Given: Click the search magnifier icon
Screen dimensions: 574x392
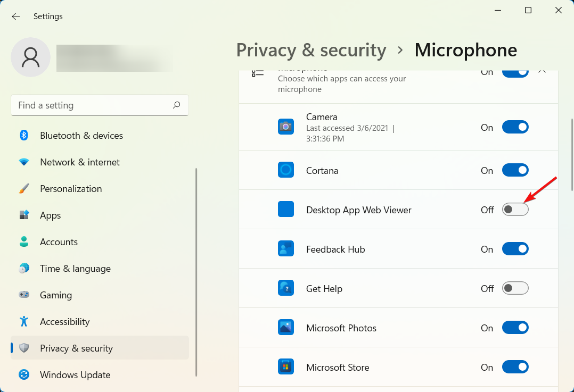Looking at the screenshot, I should pyautogui.click(x=176, y=105).
